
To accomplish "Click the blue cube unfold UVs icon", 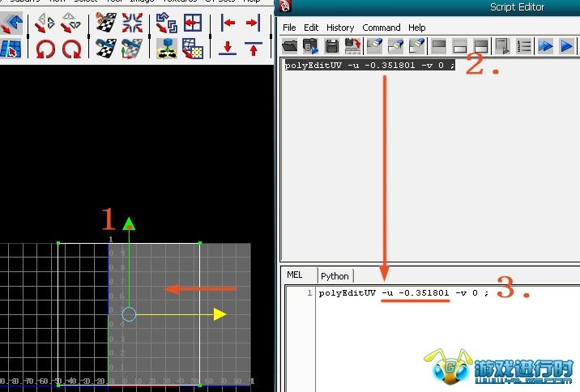I will coord(166,49).
